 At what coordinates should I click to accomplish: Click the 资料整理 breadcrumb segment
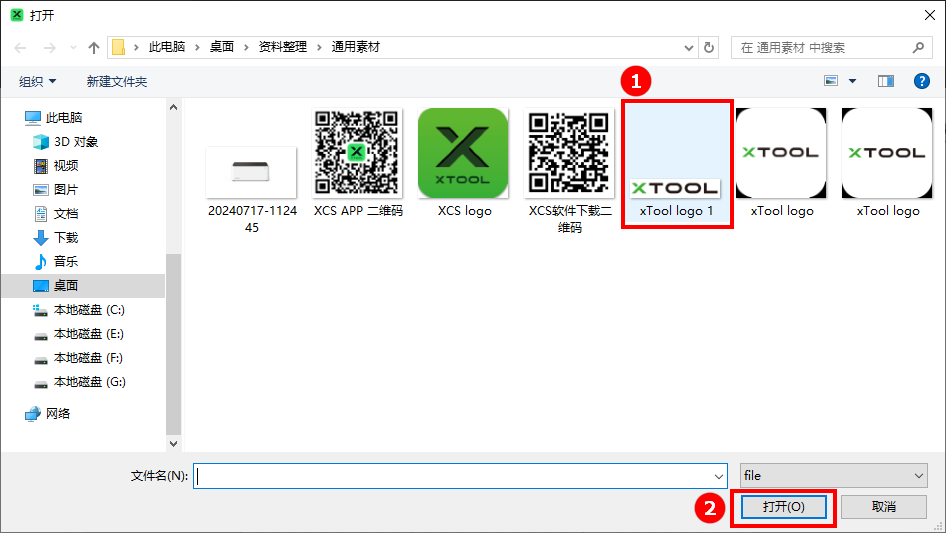click(x=282, y=47)
